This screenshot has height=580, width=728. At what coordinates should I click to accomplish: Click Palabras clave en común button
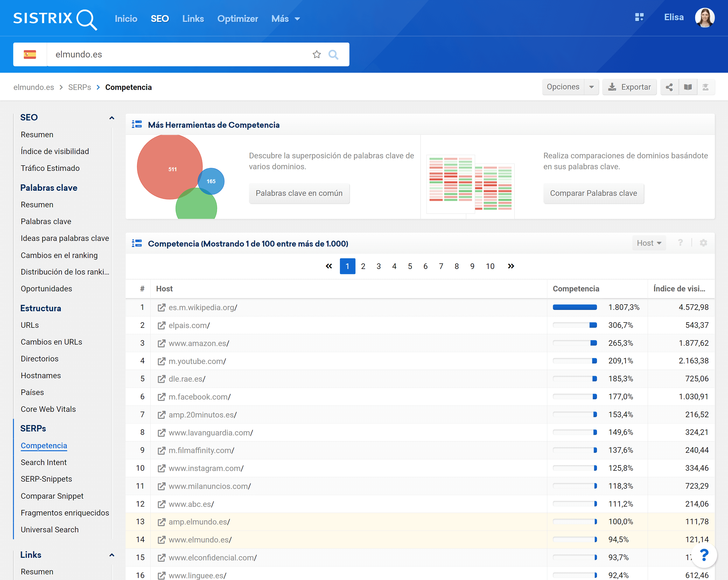coord(299,193)
